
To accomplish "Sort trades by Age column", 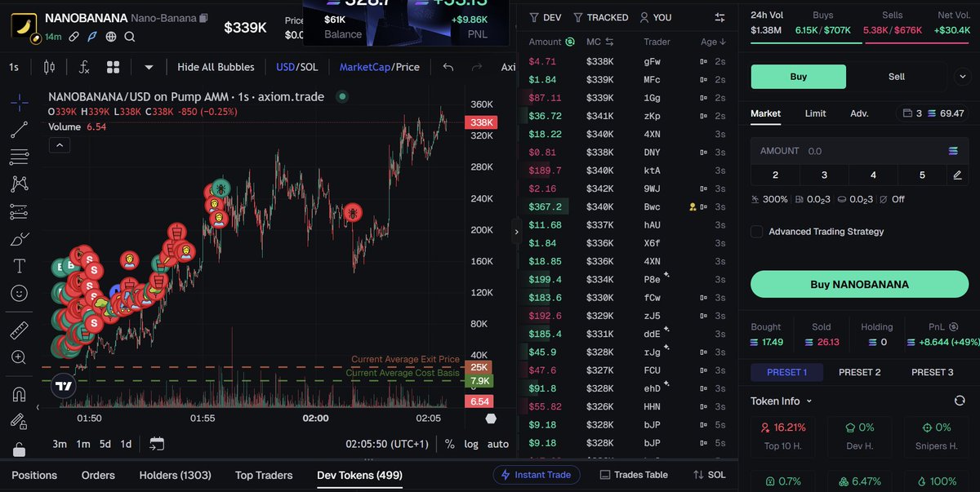I will point(714,42).
